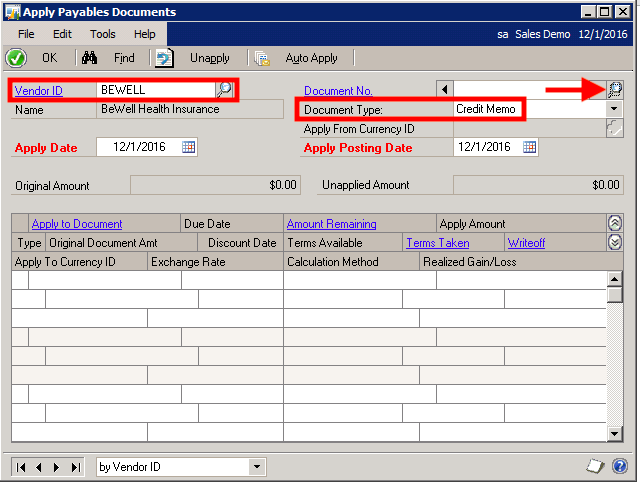Click the hide detail double-up arrow icon
This screenshot has width=640, height=482.
click(615, 223)
